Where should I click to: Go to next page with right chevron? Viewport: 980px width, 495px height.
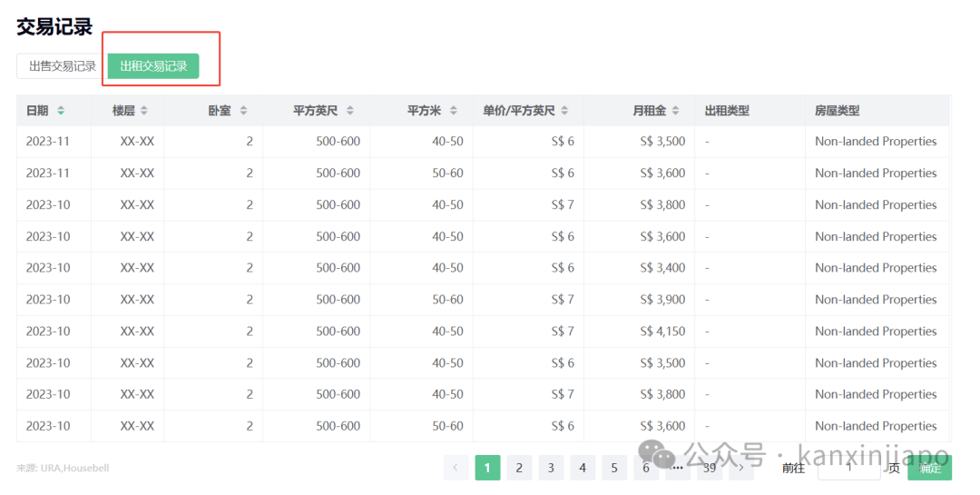741,468
